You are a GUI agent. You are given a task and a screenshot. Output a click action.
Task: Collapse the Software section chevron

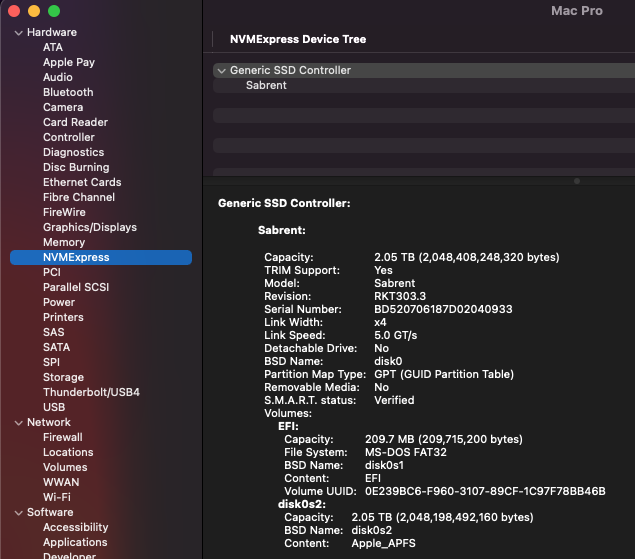pyautogui.click(x=18, y=513)
